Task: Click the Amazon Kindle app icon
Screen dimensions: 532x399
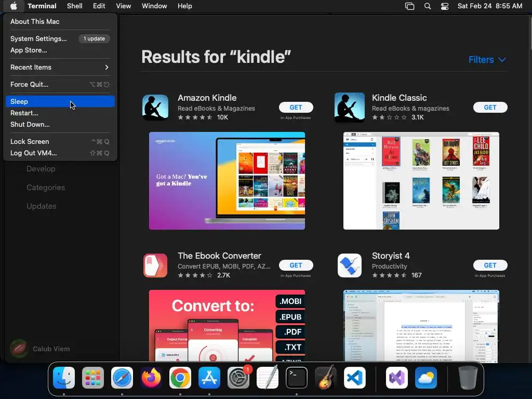Action: click(155, 108)
